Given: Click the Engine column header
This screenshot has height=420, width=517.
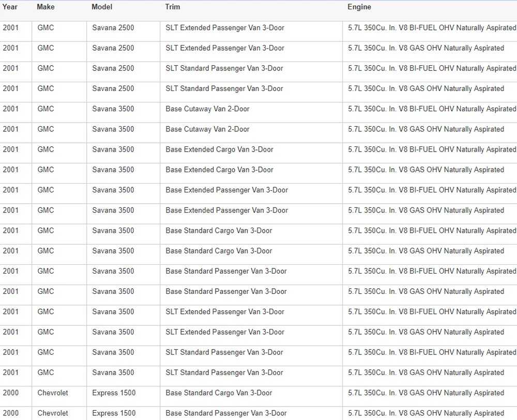Looking at the screenshot, I should pyautogui.click(x=359, y=7).
